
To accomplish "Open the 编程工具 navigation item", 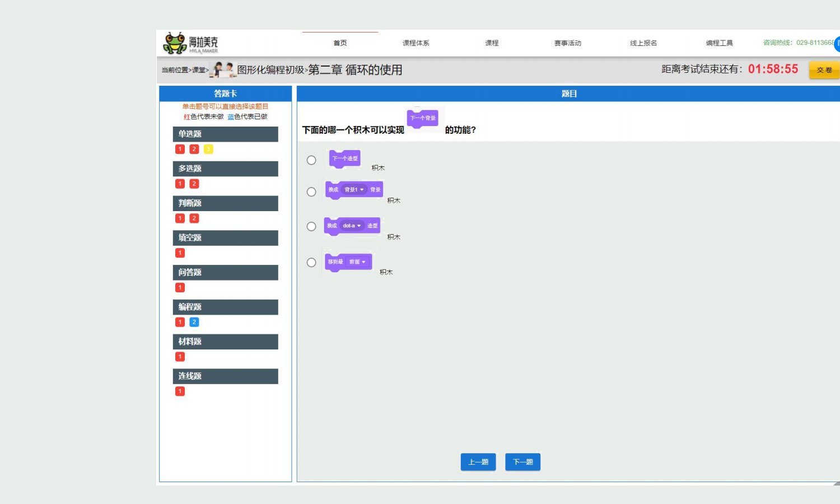I will (x=719, y=43).
